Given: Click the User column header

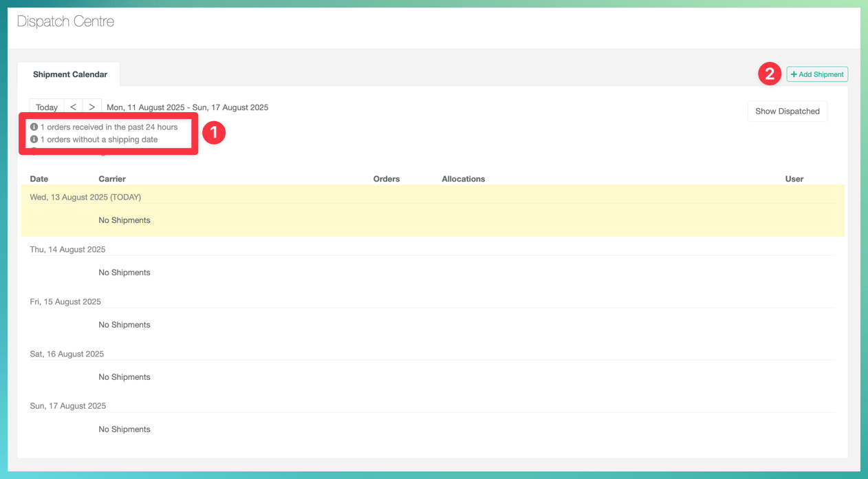Looking at the screenshot, I should click(x=794, y=179).
